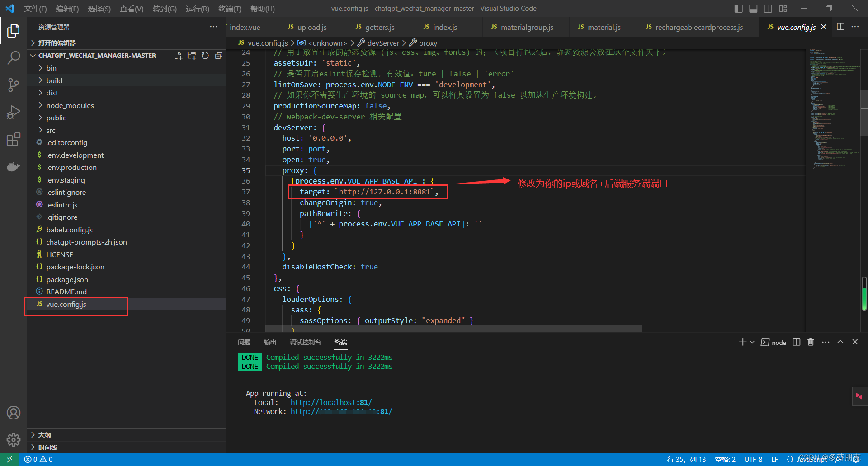The image size is (868, 466).
Task: Click the New File icon in explorer header
Action: (178, 56)
